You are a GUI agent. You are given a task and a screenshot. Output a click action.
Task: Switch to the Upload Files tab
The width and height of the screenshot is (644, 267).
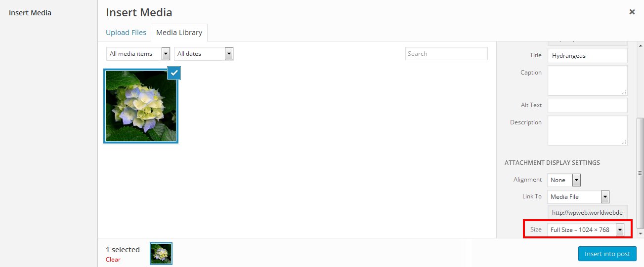(126, 33)
